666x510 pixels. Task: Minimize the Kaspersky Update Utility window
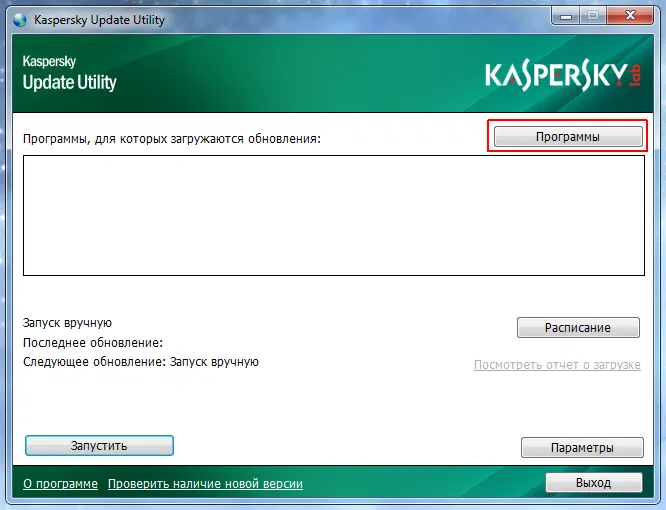pyautogui.click(x=566, y=16)
